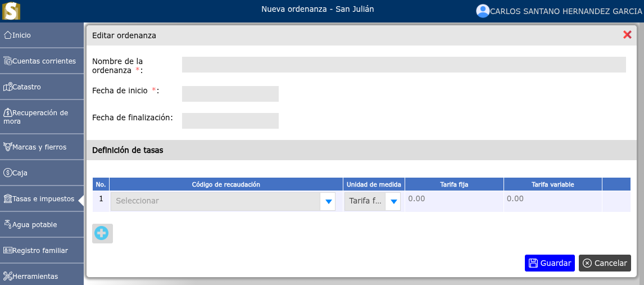Click the Editar ordenanza dialog title
This screenshot has width=644, height=285.
[124, 35]
